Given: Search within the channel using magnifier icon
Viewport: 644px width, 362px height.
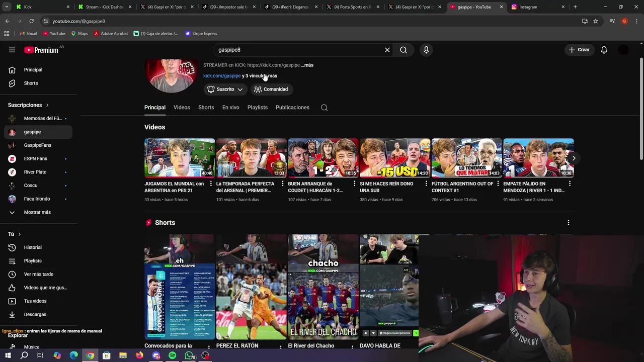Looking at the screenshot, I should [x=325, y=108].
